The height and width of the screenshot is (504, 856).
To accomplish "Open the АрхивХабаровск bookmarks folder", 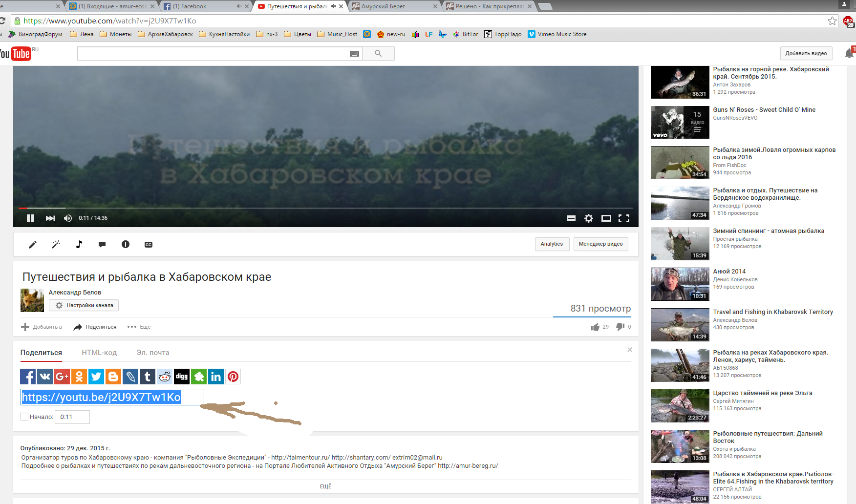I will (x=165, y=34).
